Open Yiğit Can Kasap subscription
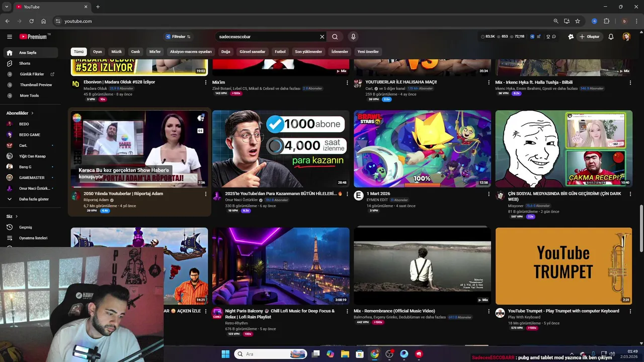Image resolution: width=644 pixels, height=362 pixels. pos(32,156)
